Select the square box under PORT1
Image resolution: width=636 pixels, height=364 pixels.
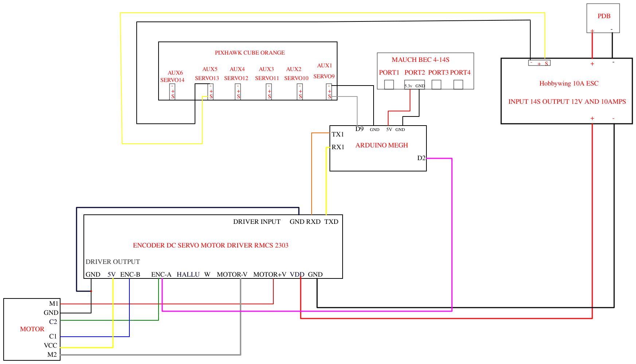pyautogui.click(x=389, y=84)
